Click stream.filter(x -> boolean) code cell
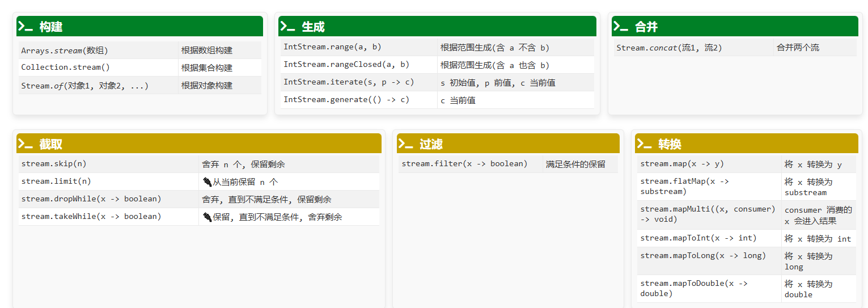The height and width of the screenshot is (308, 868). 471,164
